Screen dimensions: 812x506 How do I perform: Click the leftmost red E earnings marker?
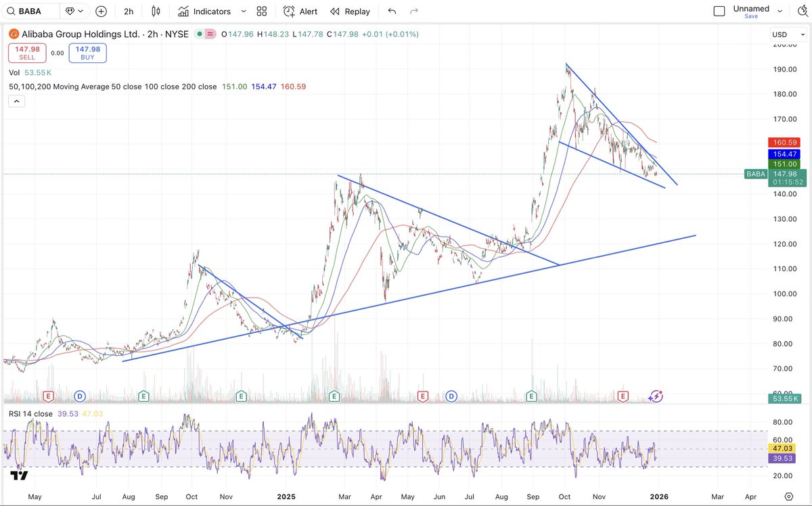tap(48, 395)
